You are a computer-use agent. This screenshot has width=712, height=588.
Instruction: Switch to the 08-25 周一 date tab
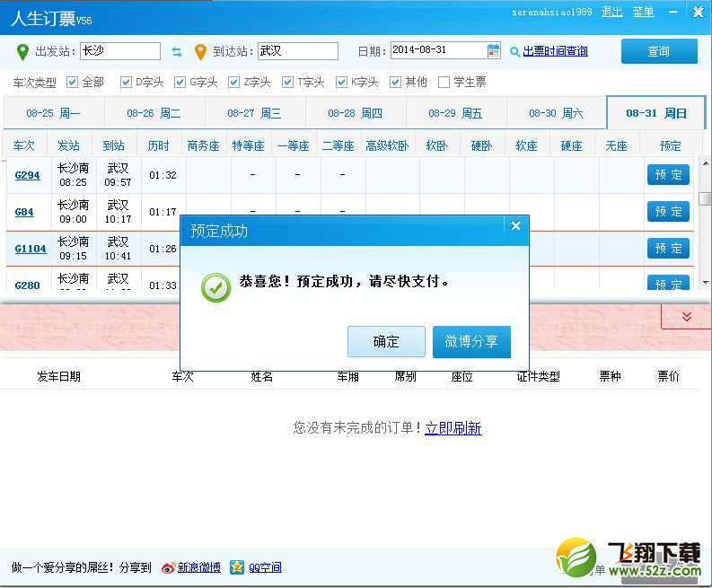54,113
